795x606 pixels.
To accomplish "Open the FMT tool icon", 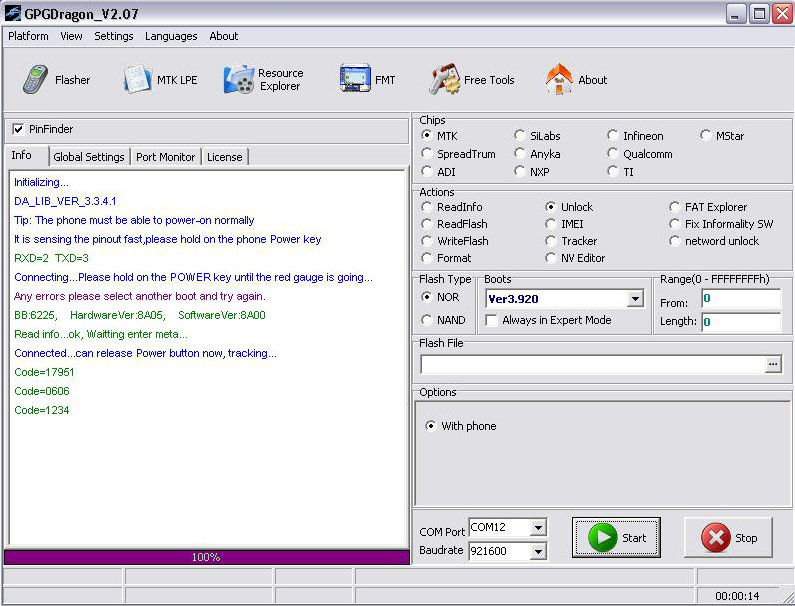I will point(355,78).
